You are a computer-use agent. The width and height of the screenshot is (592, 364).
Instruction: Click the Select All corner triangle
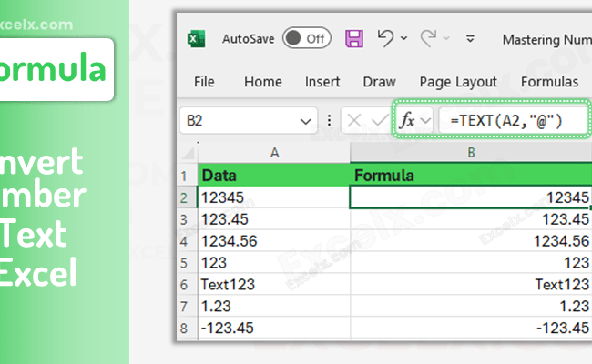pos(188,153)
